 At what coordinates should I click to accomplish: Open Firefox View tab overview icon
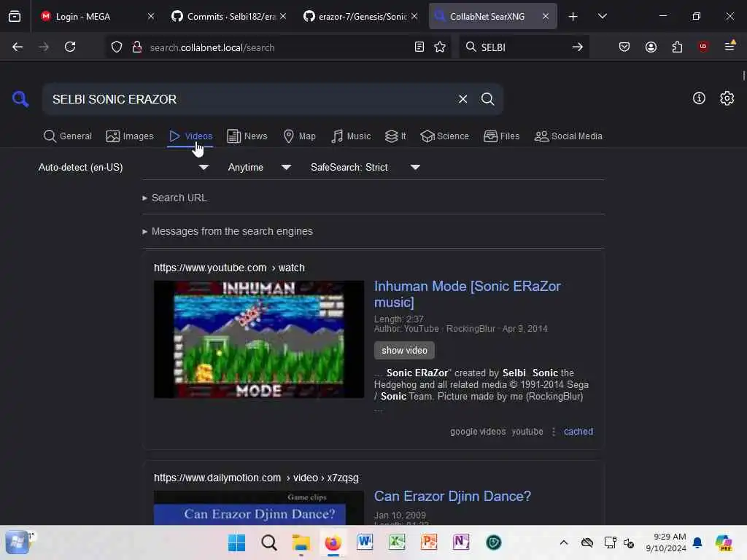[15, 16]
